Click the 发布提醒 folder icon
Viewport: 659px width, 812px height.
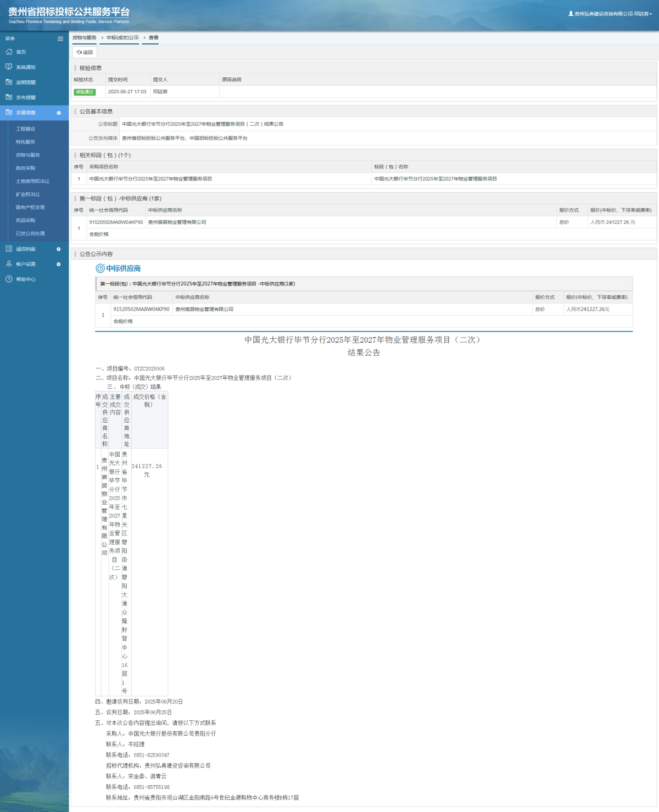9,97
